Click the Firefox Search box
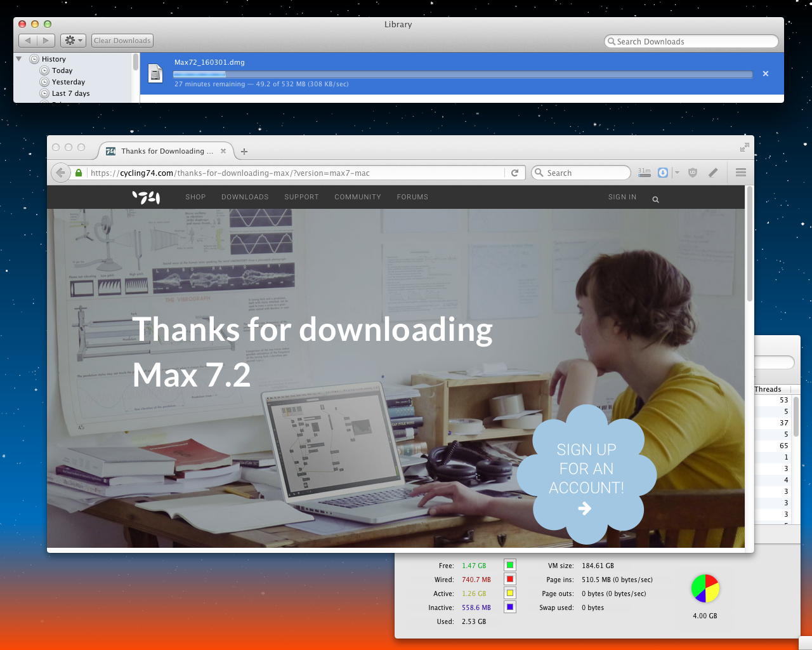The height and width of the screenshot is (650, 812). [580, 173]
